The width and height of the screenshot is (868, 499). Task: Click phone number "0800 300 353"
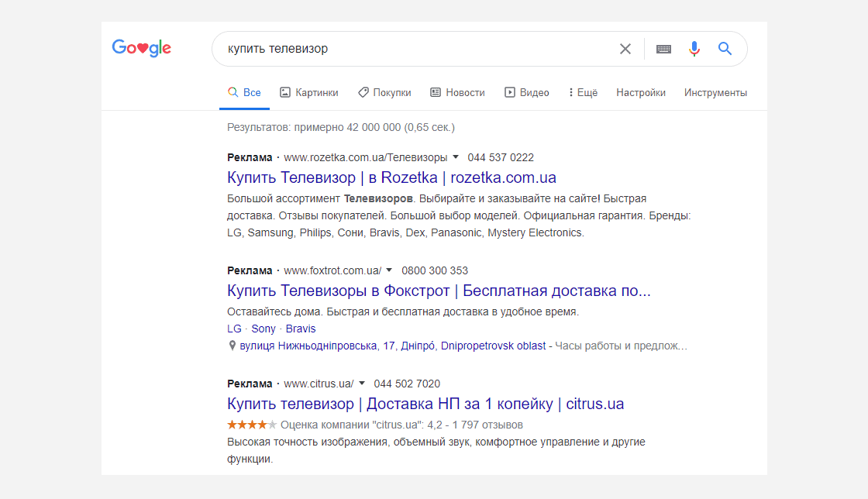(435, 270)
